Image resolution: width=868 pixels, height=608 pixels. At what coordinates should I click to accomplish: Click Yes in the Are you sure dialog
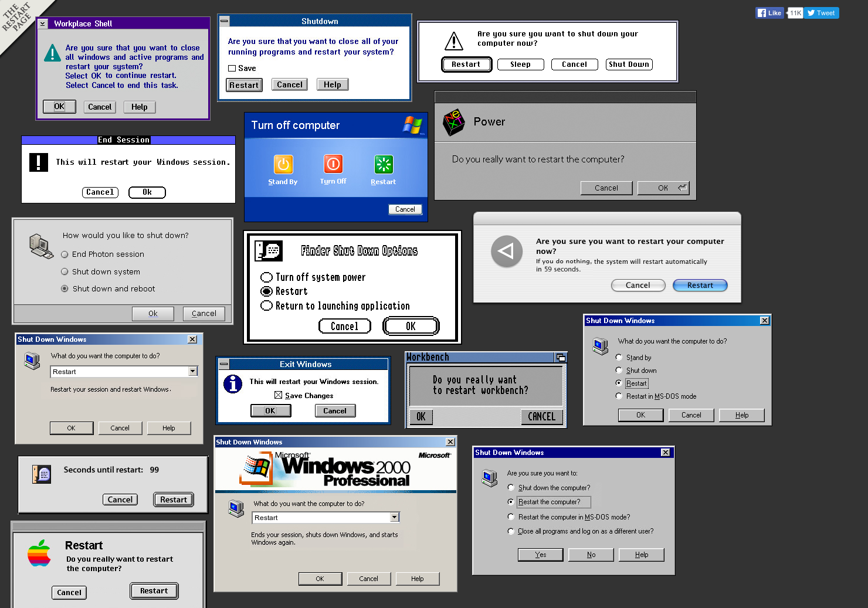click(x=541, y=555)
